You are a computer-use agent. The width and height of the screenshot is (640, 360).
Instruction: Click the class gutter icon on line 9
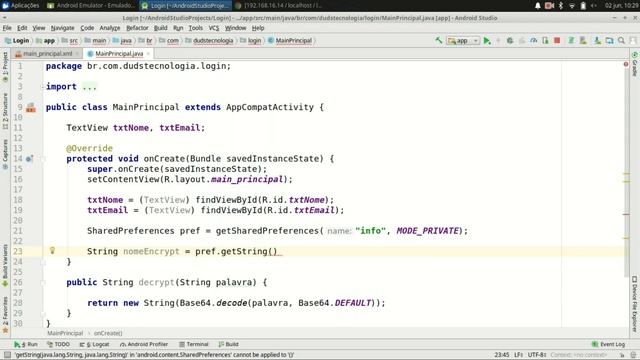(31, 108)
